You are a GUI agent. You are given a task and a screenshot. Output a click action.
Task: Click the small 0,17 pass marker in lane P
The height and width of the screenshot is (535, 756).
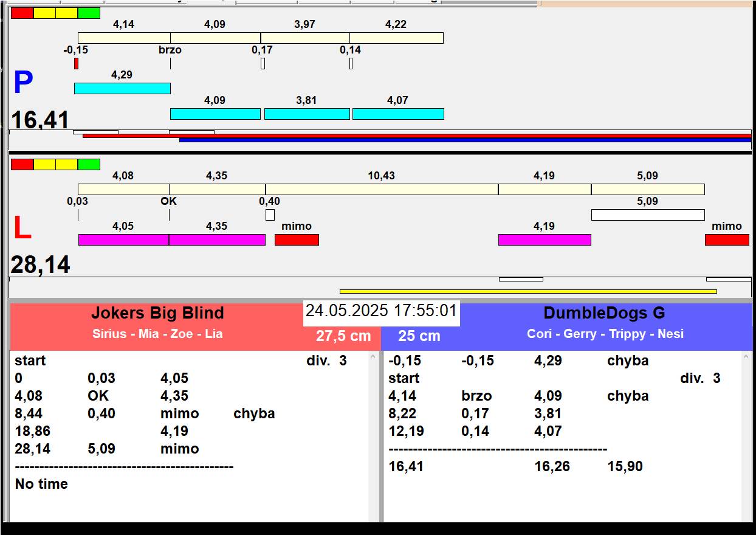pos(263,63)
